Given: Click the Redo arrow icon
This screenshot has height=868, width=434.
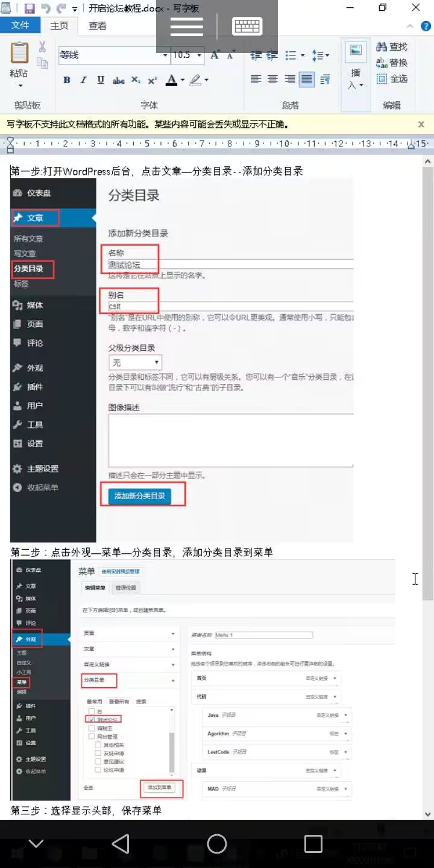Looking at the screenshot, I should [61, 8].
